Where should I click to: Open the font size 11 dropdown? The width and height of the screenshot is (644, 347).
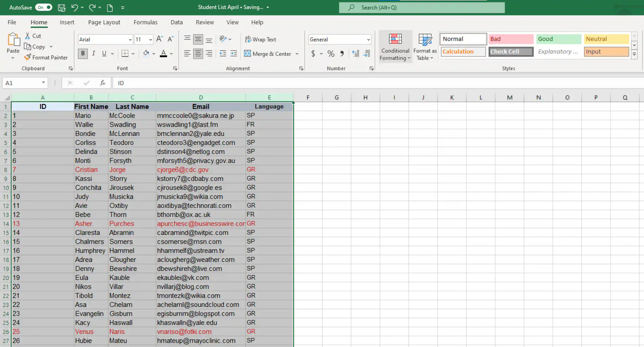pos(150,40)
